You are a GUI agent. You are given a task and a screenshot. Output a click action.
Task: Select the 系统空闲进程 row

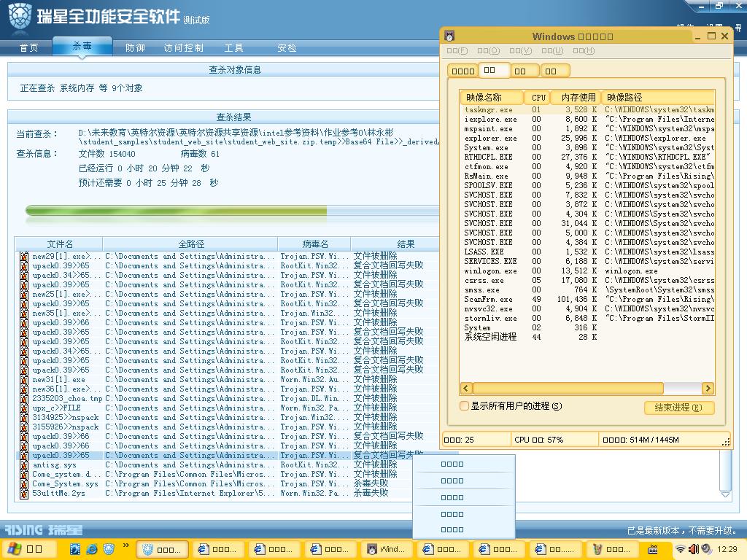click(x=587, y=337)
